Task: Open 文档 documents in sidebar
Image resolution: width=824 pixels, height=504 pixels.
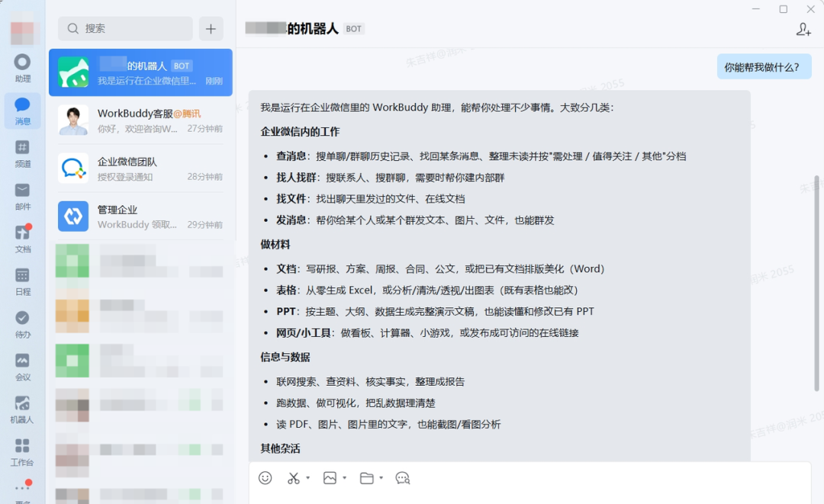Action: coord(22,239)
